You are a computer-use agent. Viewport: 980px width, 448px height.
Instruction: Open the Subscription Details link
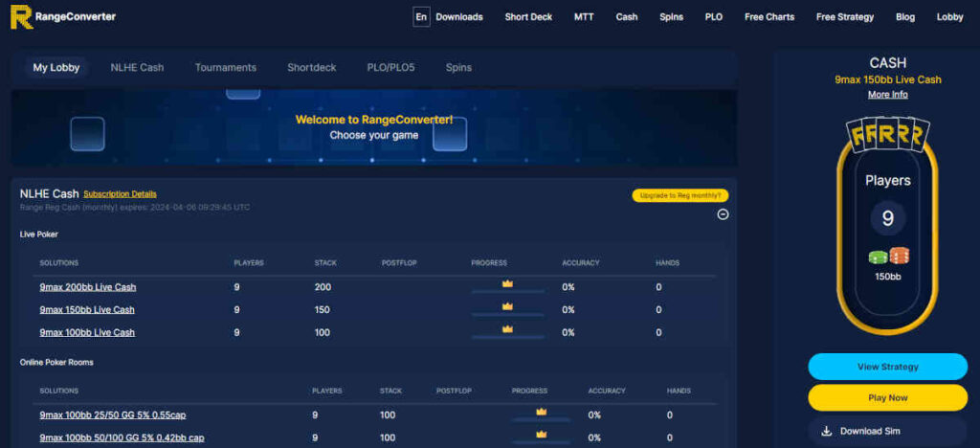coord(120,194)
